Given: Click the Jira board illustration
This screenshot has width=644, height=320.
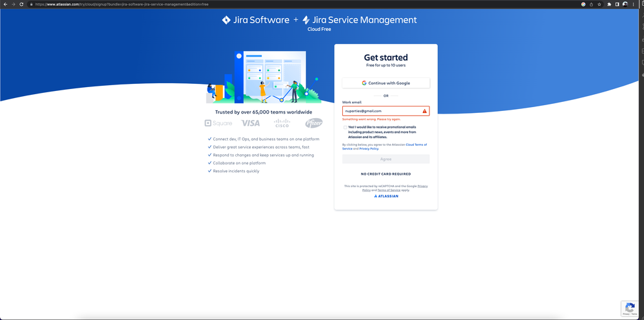Looking at the screenshot, I should click(x=263, y=77).
